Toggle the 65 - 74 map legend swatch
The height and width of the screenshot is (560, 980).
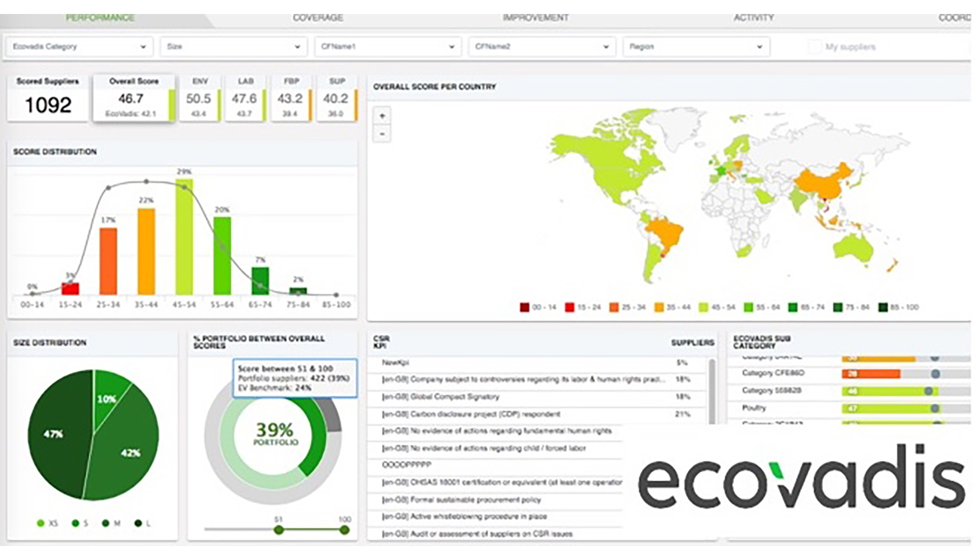tap(793, 307)
